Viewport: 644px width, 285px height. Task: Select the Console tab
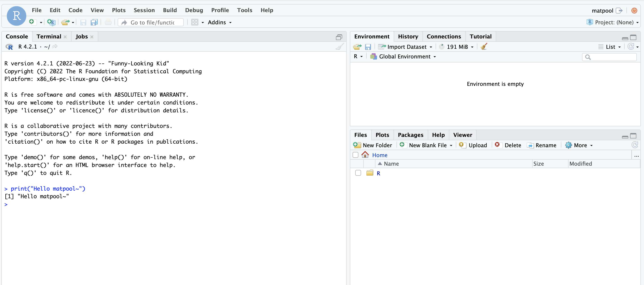pyautogui.click(x=17, y=37)
